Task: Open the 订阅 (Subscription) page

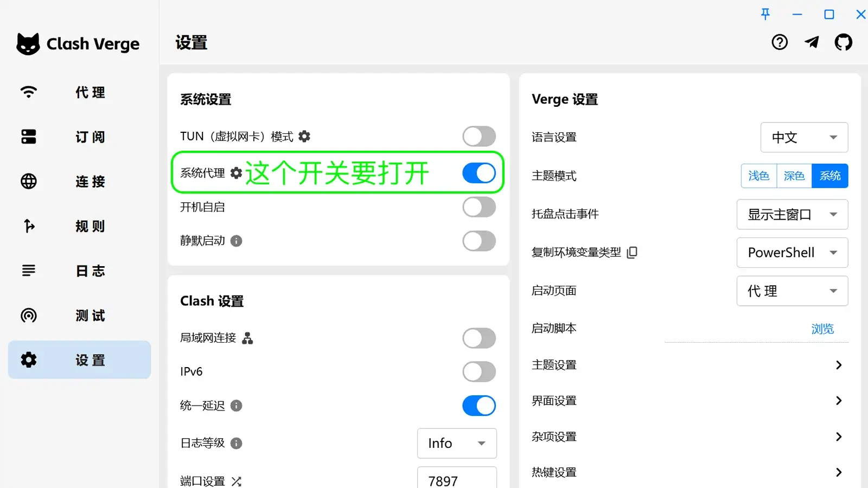Action: click(x=79, y=137)
